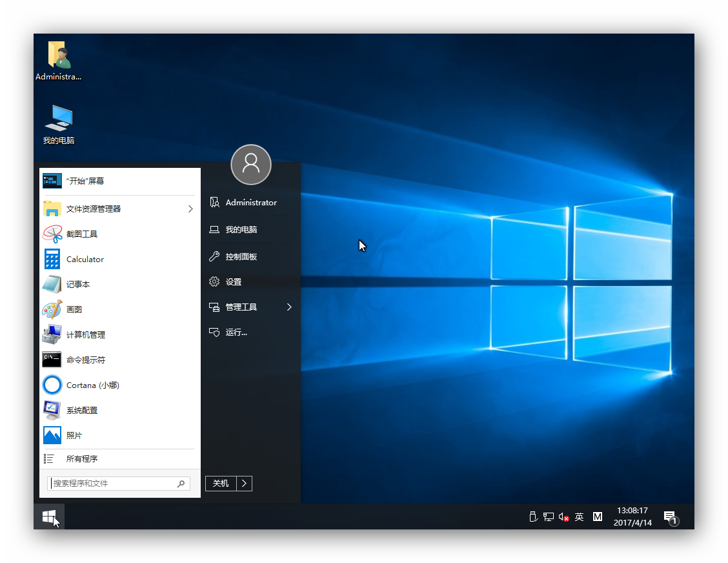The width and height of the screenshot is (728, 563).
Task: Expand Administrative Tools (管理工具) submenu arrow
Action: (289, 307)
